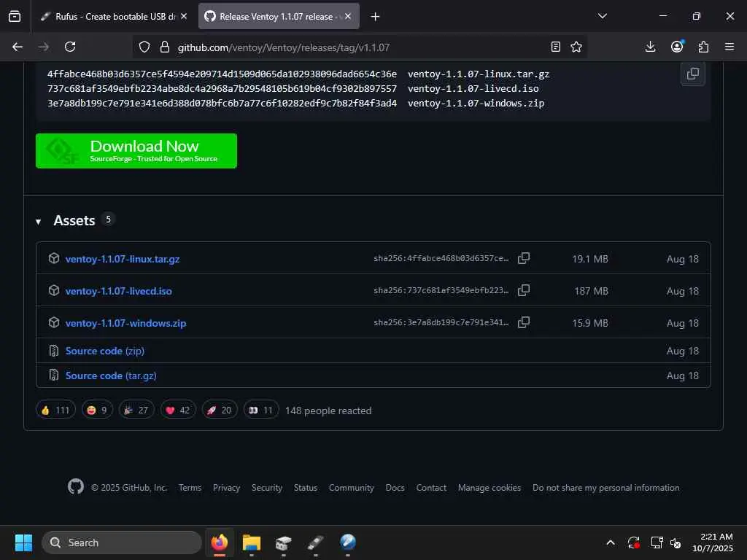The image size is (747, 560).
Task: Open Firefox account icon
Action: pyautogui.click(x=677, y=46)
